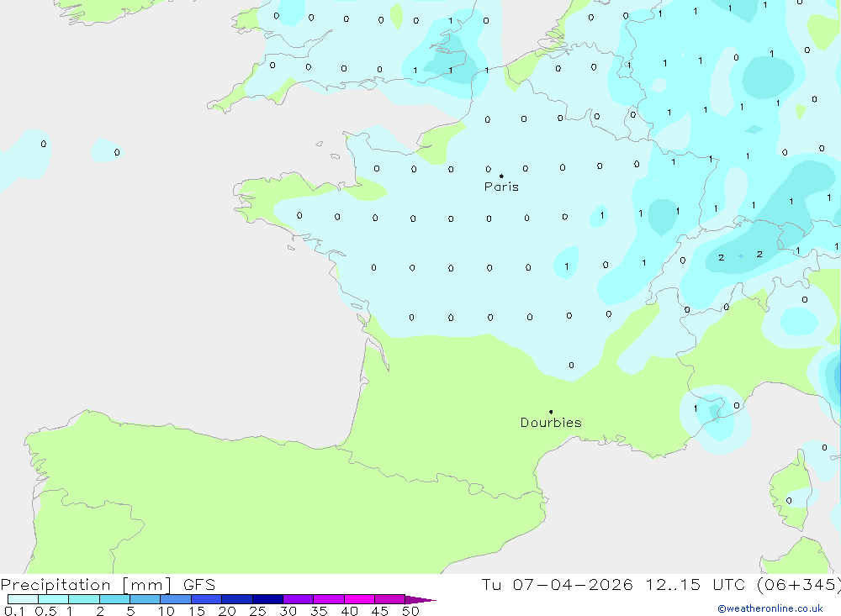Image resolution: width=841 pixels, height=616 pixels.
Task: Pick legend swatch between 25 and 30
Action: point(267,599)
